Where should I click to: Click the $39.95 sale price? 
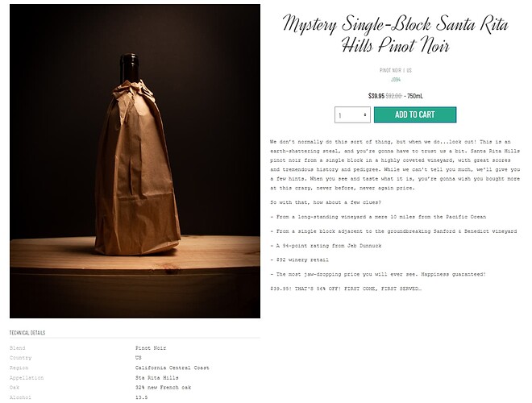376,96
